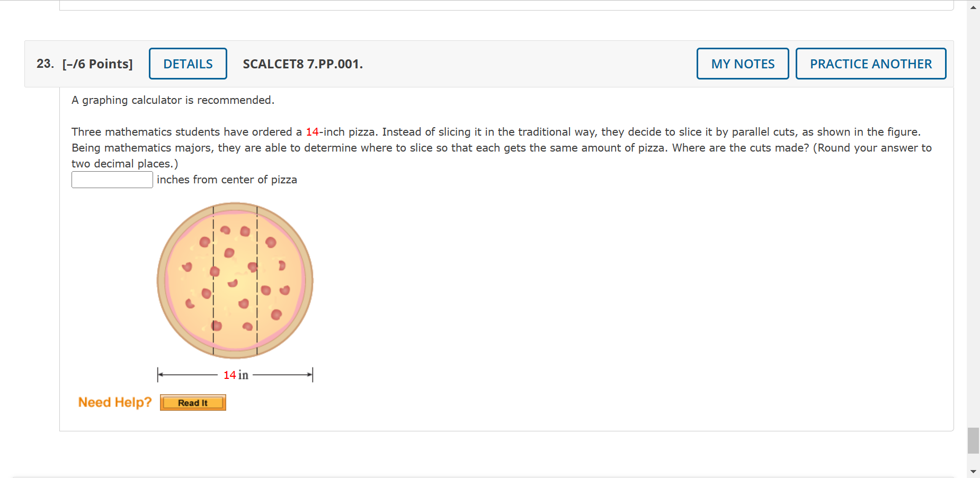This screenshot has width=980, height=478.
Task: Click the red 14-inch value in the problem text
Action: 314,132
